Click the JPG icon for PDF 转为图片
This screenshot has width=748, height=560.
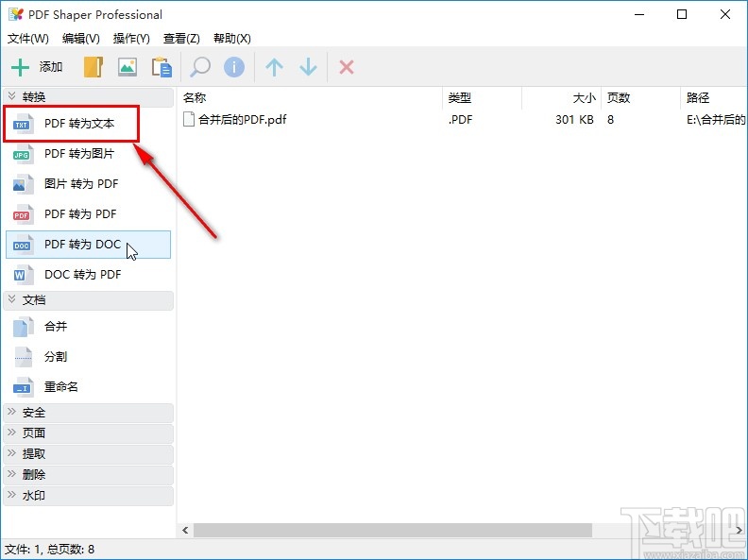tap(23, 154)
